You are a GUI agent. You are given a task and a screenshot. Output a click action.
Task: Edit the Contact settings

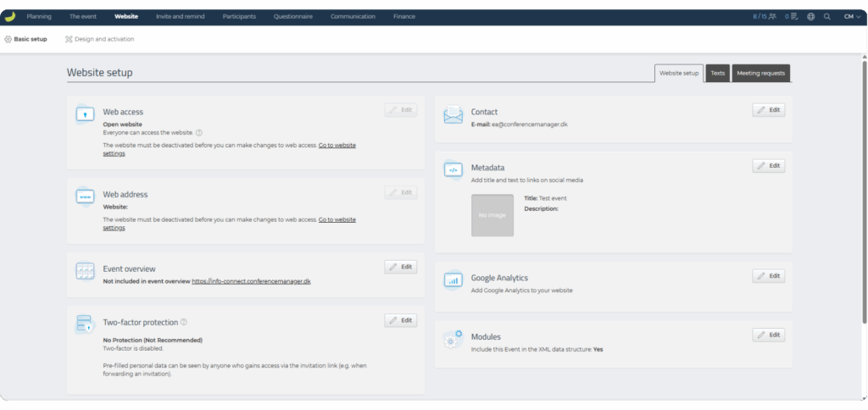click(768, 110)
